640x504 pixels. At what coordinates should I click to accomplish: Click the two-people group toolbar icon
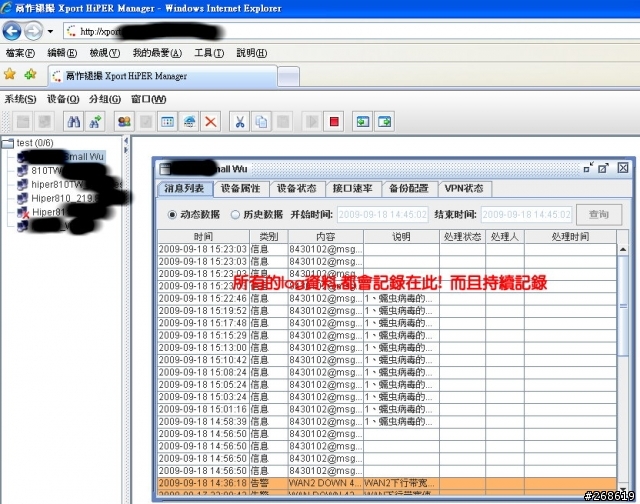(124, 122)
